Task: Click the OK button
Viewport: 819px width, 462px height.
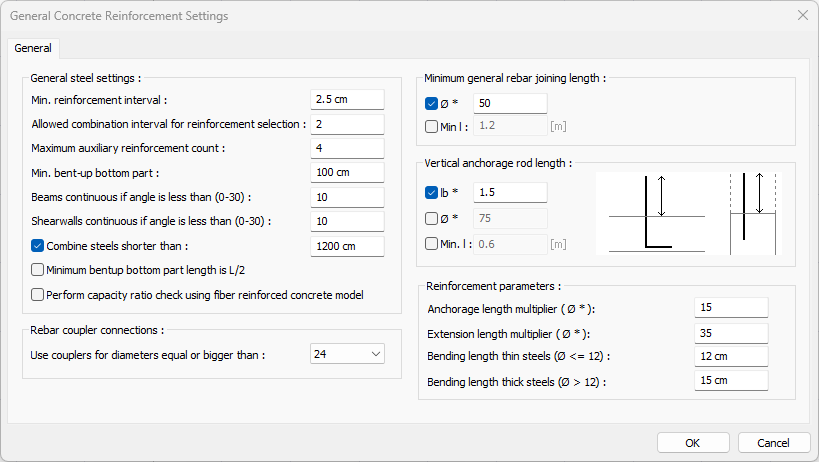Action: 692,443
